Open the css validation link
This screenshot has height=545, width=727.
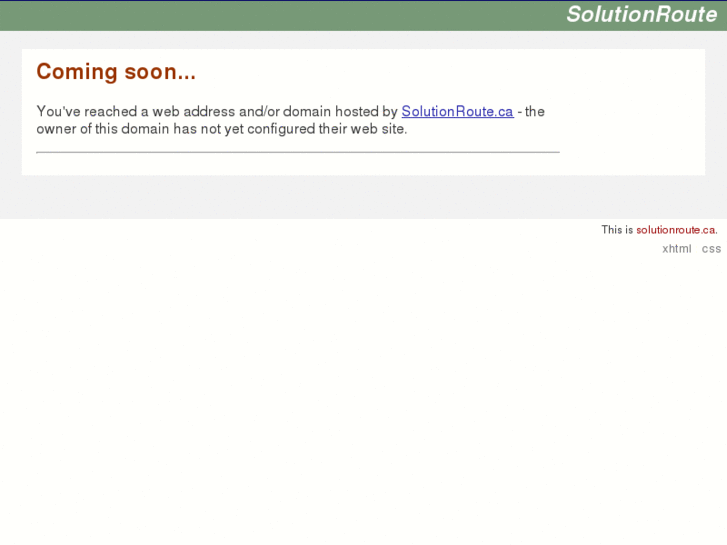click(x=711, y=249)
